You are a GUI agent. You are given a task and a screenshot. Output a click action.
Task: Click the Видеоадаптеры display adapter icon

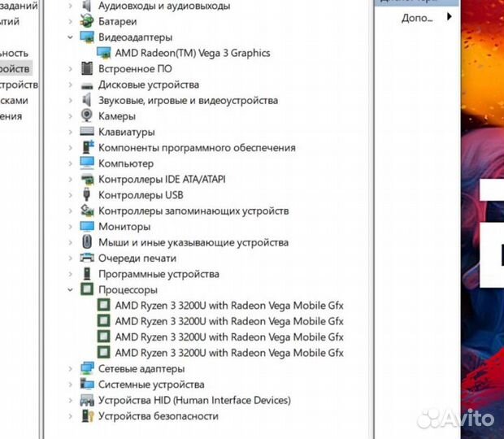coord(87,37)
